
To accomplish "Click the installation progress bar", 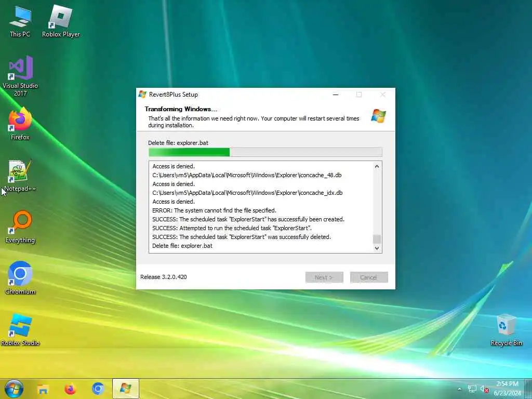I will 265,152.
